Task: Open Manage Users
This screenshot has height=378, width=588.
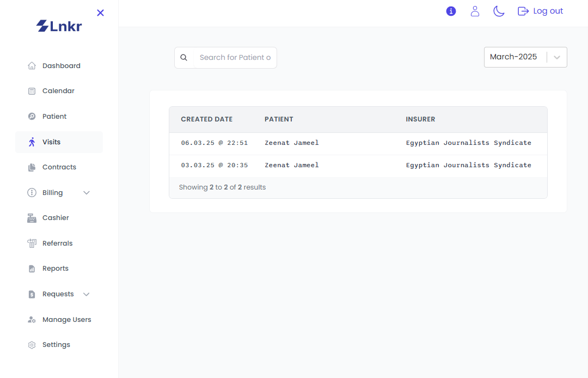Action: tap(59, 320)
